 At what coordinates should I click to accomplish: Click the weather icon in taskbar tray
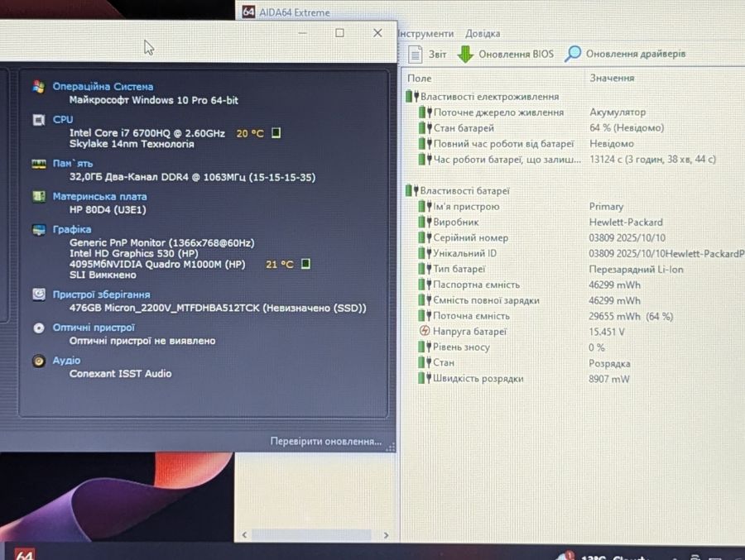click(566, 556)
